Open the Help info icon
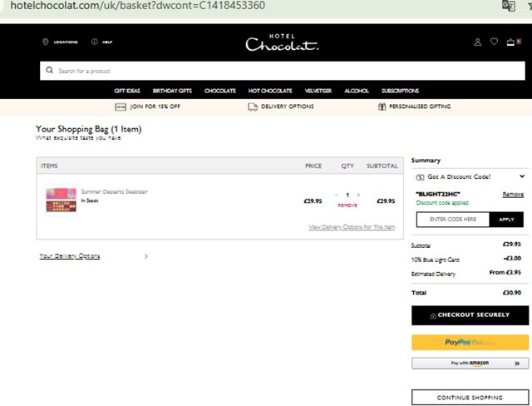Viewport: 532px width, 406px height. (94, 42)
